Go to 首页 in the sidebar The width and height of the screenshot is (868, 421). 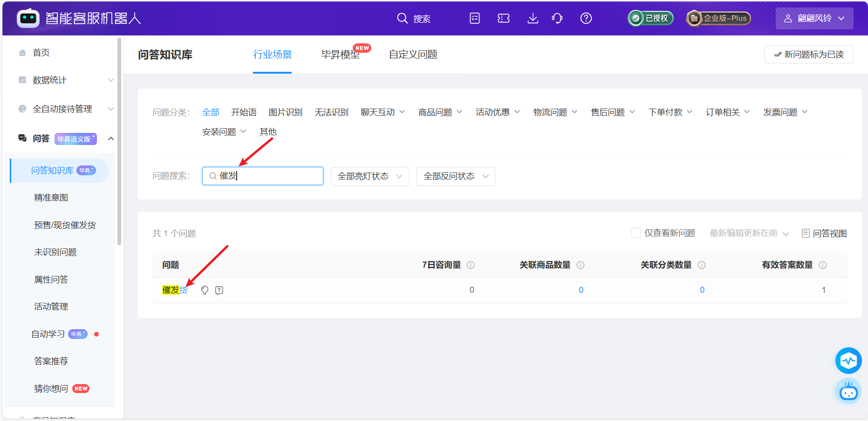41,53
